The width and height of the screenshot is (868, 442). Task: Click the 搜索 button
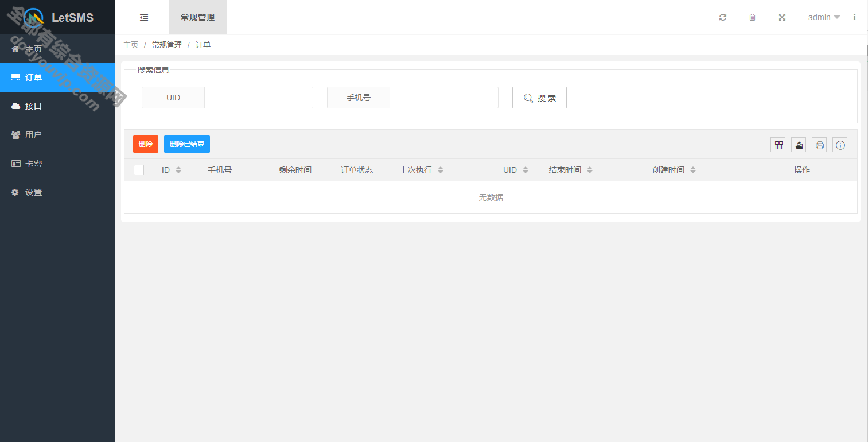[x=539, y=98]
